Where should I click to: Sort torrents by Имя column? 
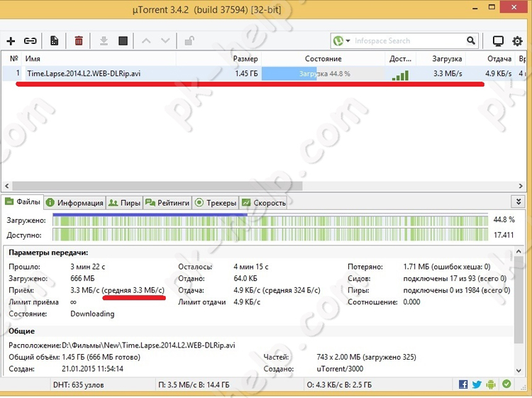click(99, 59)
